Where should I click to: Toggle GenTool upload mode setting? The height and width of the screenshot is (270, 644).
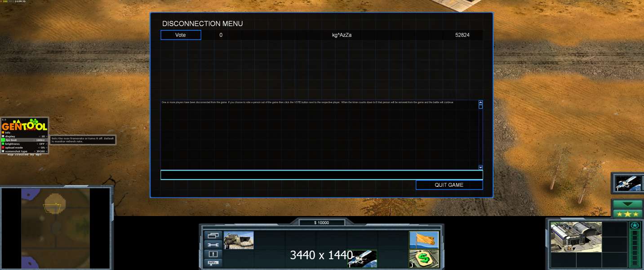pos(25,148)
